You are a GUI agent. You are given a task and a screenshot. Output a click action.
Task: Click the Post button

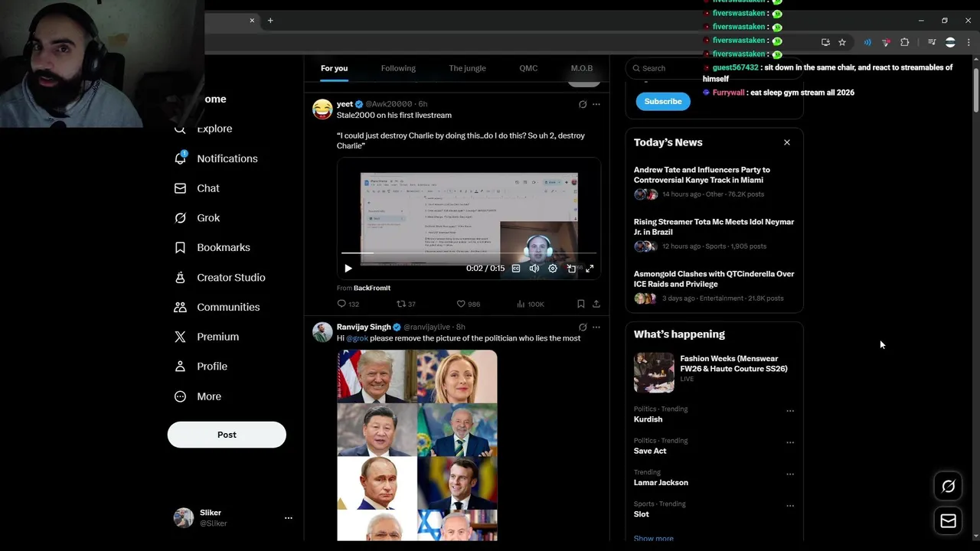coord(227,435)
